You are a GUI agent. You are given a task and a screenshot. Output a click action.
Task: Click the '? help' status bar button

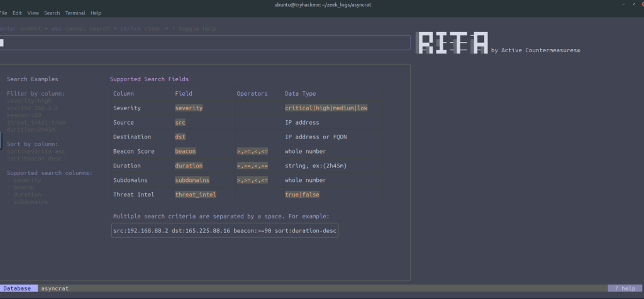pos(625,288)
